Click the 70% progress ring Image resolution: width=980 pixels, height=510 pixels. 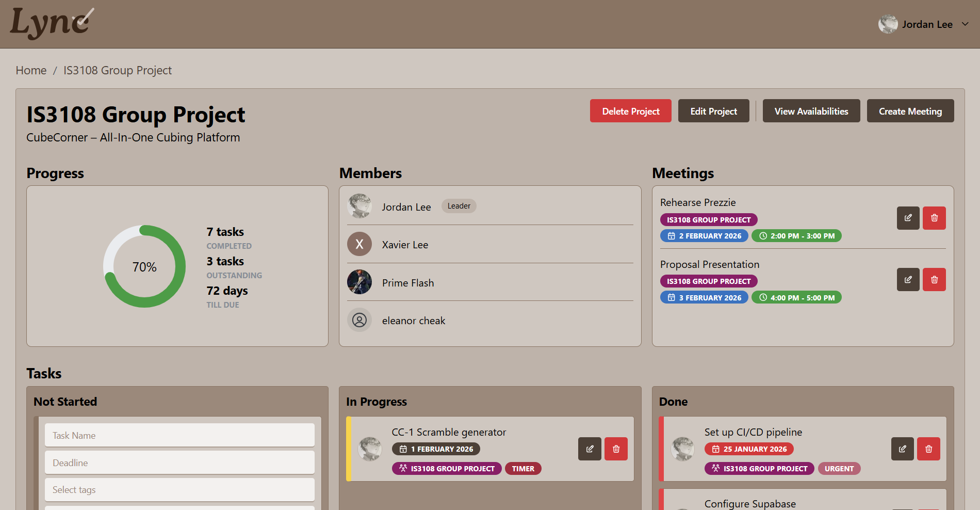click(x=144, y=266)
